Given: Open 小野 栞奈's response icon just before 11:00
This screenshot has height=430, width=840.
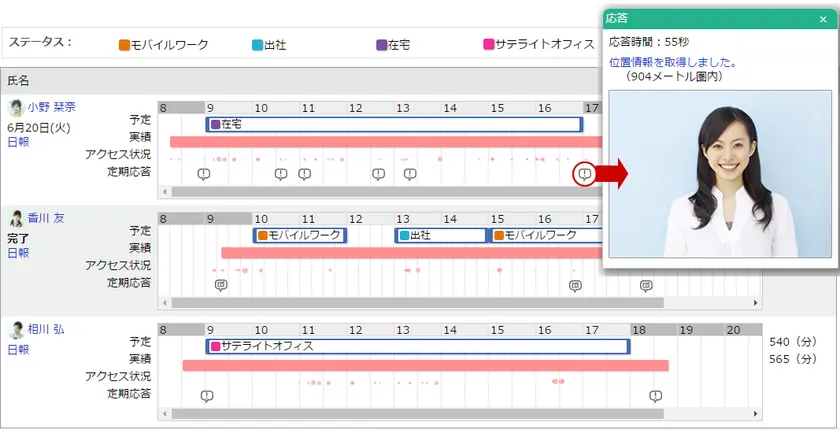Looking at the screenshot, I should point(281,174).
